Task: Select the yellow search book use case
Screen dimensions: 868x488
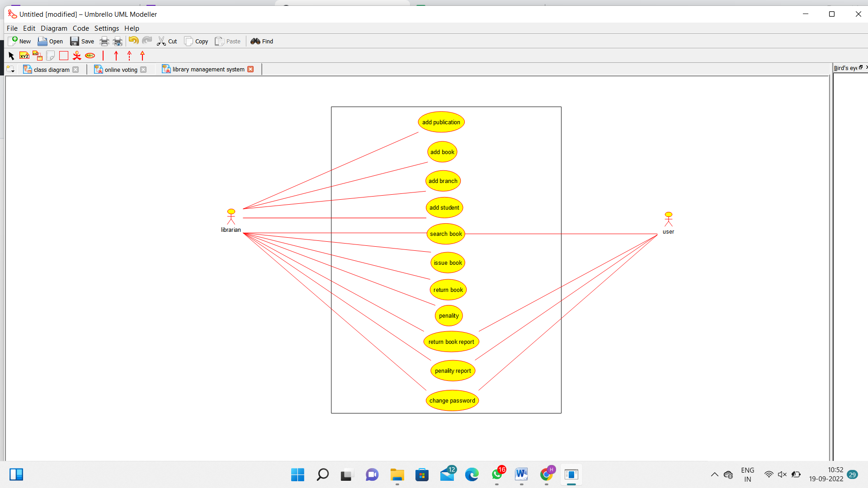Action: tap(446, 234)
